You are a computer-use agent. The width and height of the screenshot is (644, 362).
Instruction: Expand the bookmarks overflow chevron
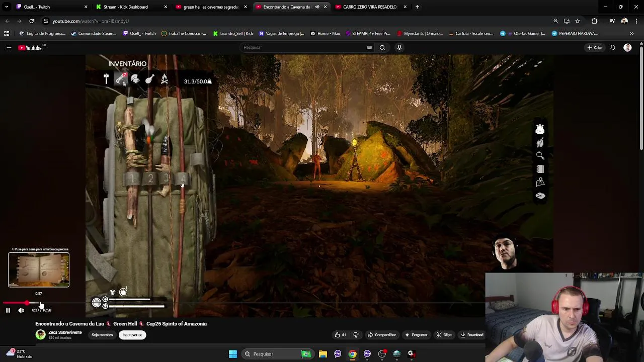click(x=632, y=34)
